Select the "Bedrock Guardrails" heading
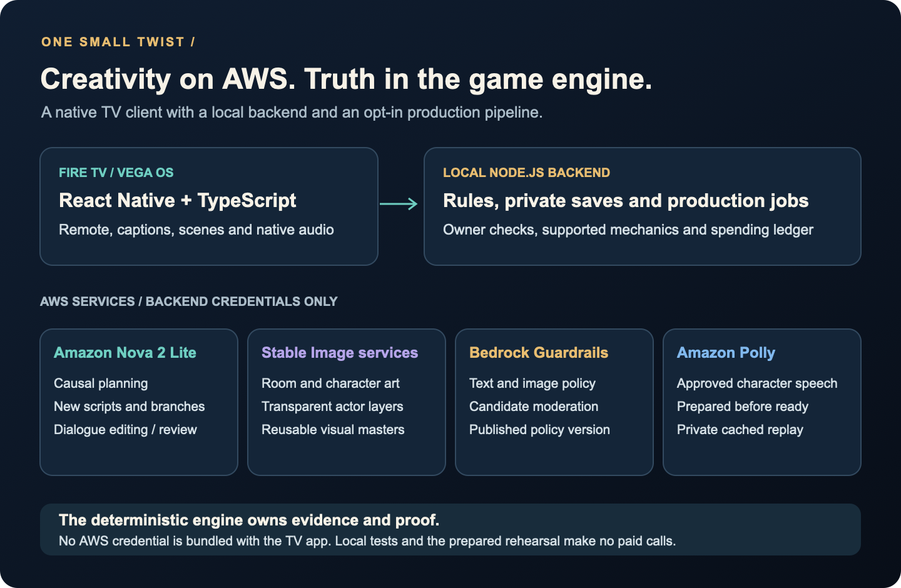Screen dimensions: 901x588 pos(539,353)
